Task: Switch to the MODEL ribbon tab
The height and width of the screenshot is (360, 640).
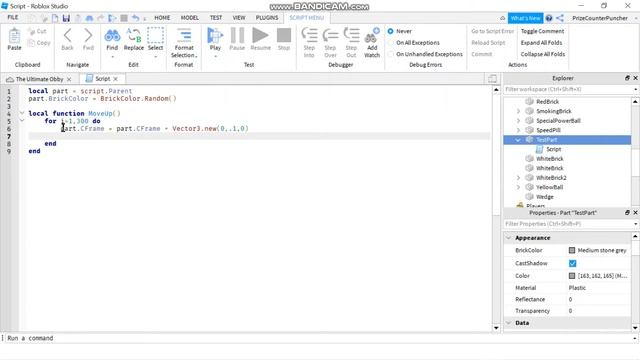Action: tap(189, 18)
